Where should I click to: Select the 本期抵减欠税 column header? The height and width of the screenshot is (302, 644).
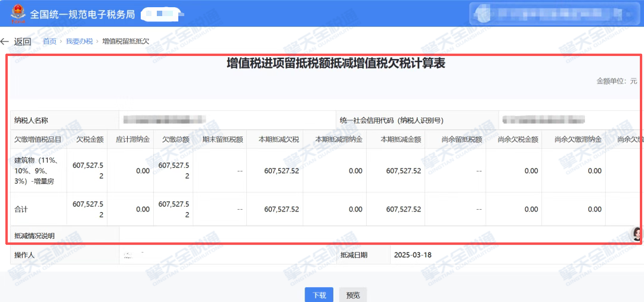tap(278, 139)
